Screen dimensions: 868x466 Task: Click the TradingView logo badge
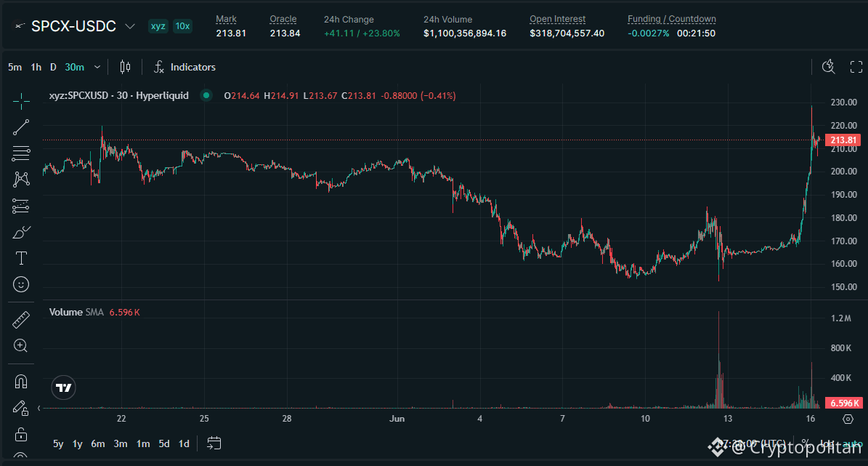[x=64, y=388]
